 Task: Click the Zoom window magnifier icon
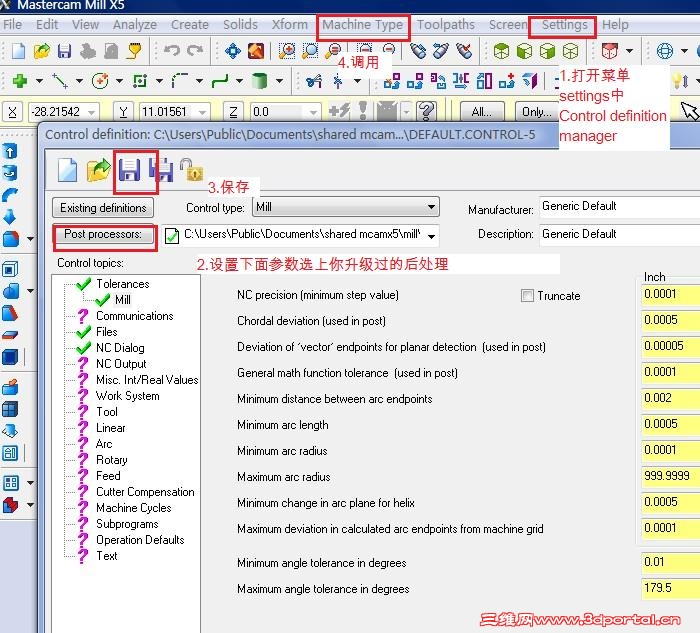(x=286, y=51)
